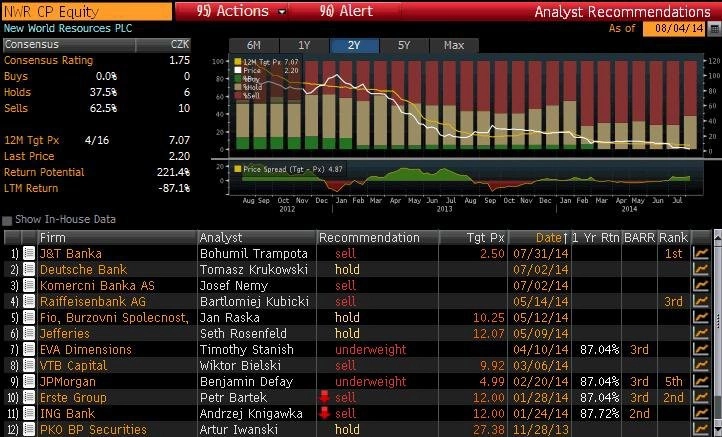Open Raiffeisenbank AG firm link
The image size is (722, 437).
point(93,302)
